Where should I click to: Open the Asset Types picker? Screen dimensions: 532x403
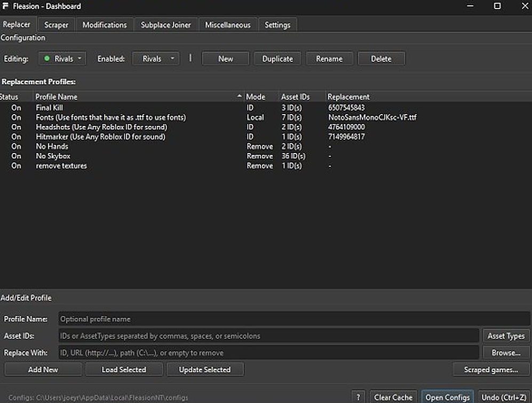tap(506, 336)
